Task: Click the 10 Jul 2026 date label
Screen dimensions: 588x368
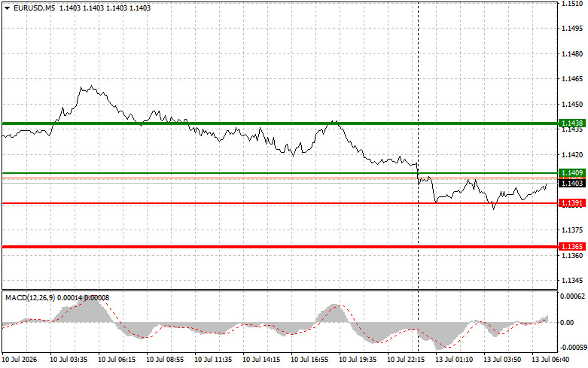Action: click(20, 360)
